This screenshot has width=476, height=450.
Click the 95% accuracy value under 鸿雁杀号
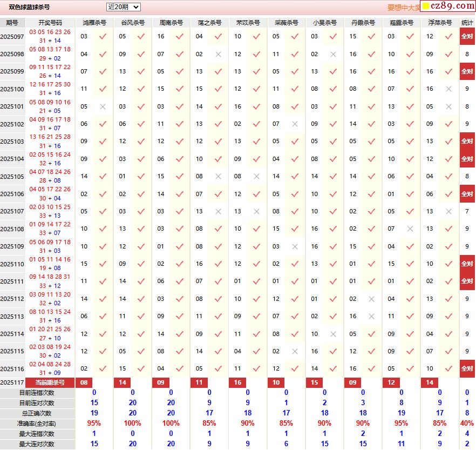pyautogui.click(x=94, y=424)
